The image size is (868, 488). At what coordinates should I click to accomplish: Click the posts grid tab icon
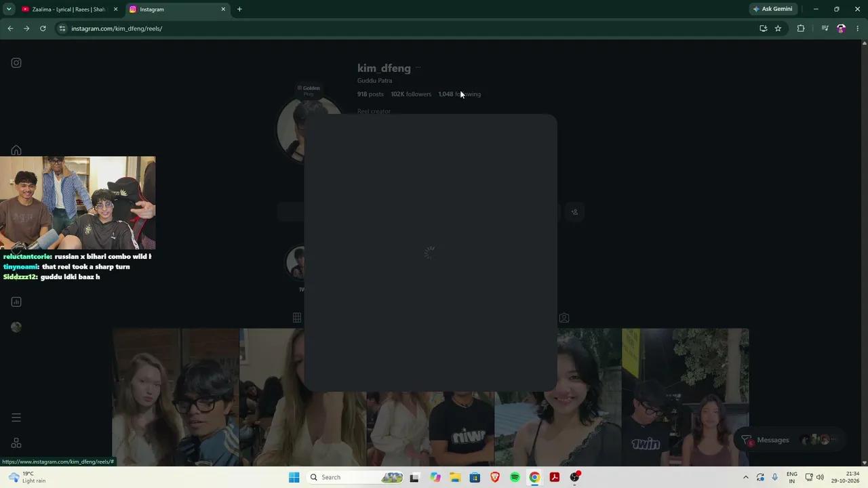coord(297,317)
